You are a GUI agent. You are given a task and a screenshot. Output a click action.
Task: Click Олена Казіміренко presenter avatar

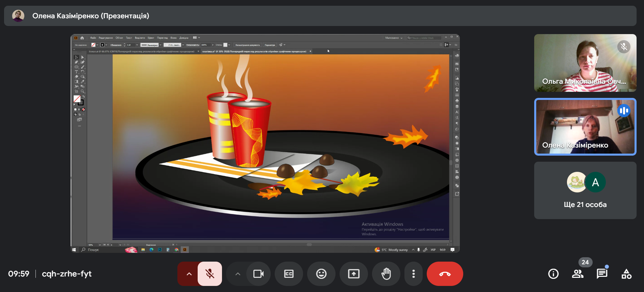coord(18,16)
